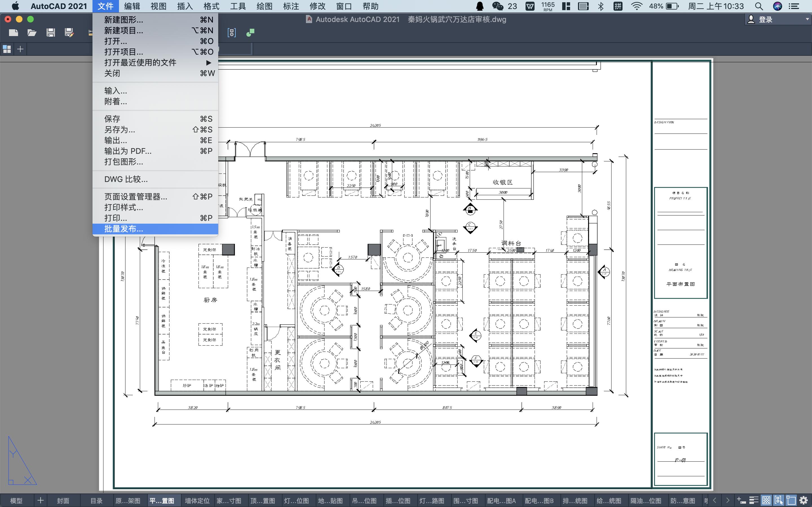Click the green shapes toolbar icon
812x507 pixels.
[250, 32]
